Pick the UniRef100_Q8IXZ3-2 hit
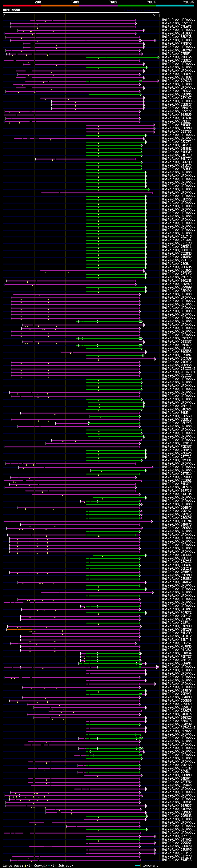 point(179,369)
